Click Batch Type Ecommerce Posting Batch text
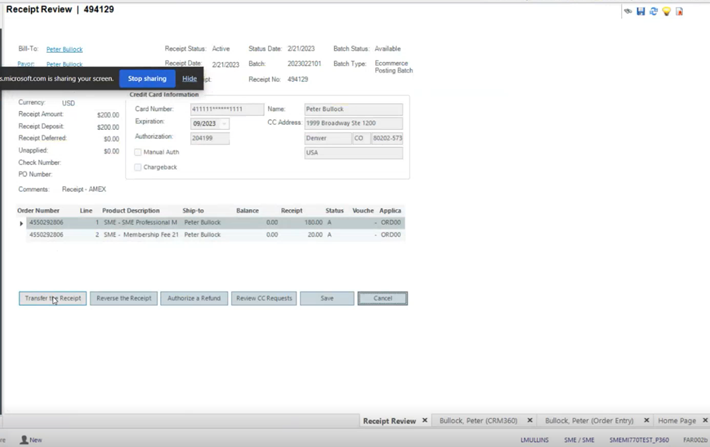Image resolution: width=710 pixels, height=447 pixels. pyautogui.click(x=393, y=67)
